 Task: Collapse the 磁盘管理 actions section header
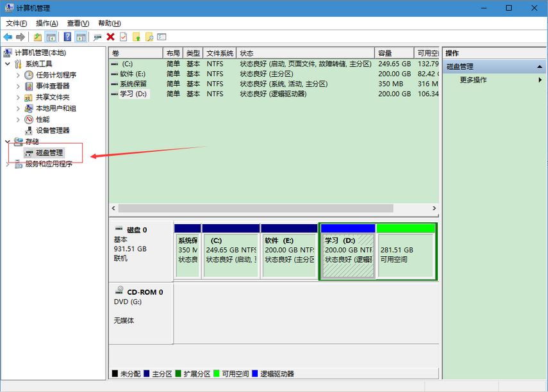540,67
